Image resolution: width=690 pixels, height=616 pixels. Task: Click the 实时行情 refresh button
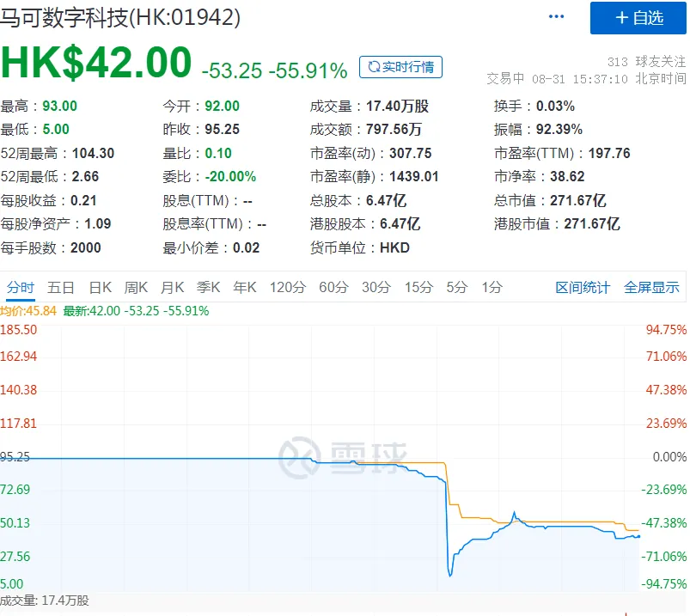[x=400, y=67]
